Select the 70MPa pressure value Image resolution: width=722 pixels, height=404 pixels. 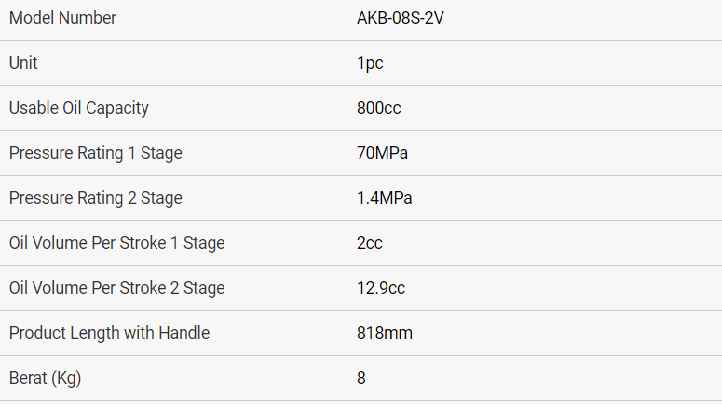(383, 153)
